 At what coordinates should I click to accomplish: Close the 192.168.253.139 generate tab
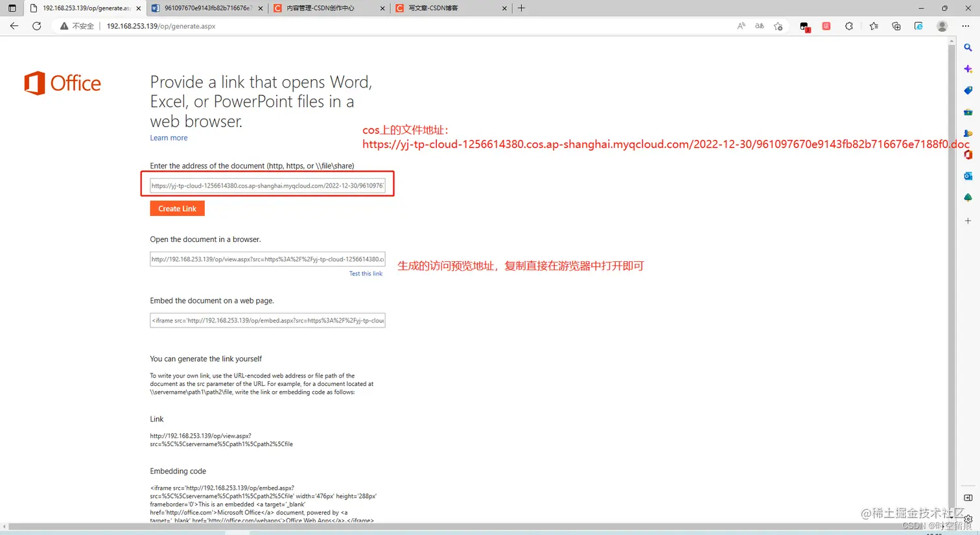(x=138, y=8)
